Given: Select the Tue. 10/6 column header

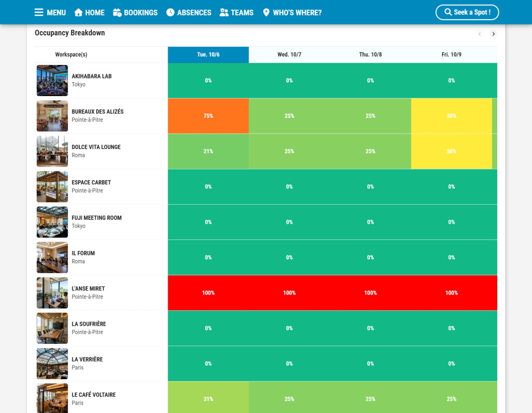Looking at the screenshot, I should coord(208,55).
